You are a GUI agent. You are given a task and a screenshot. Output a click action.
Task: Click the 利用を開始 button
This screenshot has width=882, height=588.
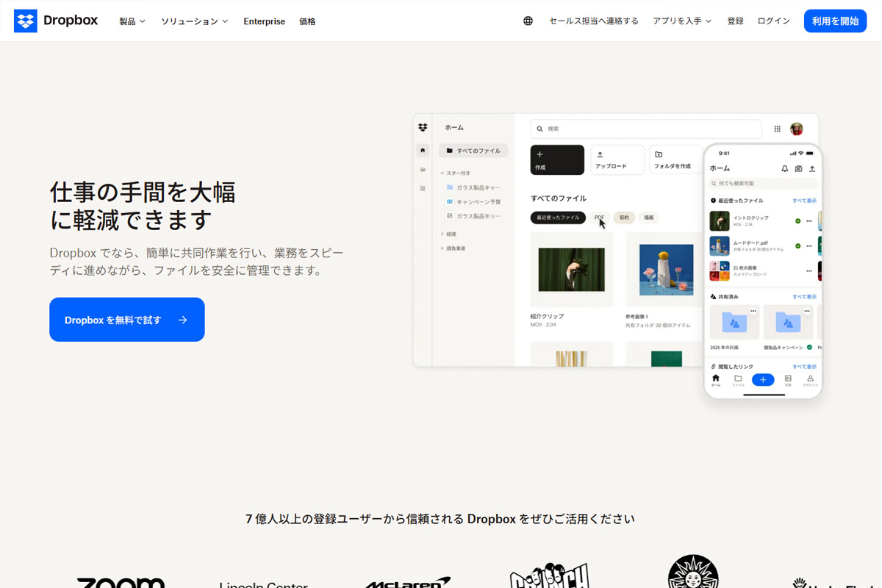835,21
